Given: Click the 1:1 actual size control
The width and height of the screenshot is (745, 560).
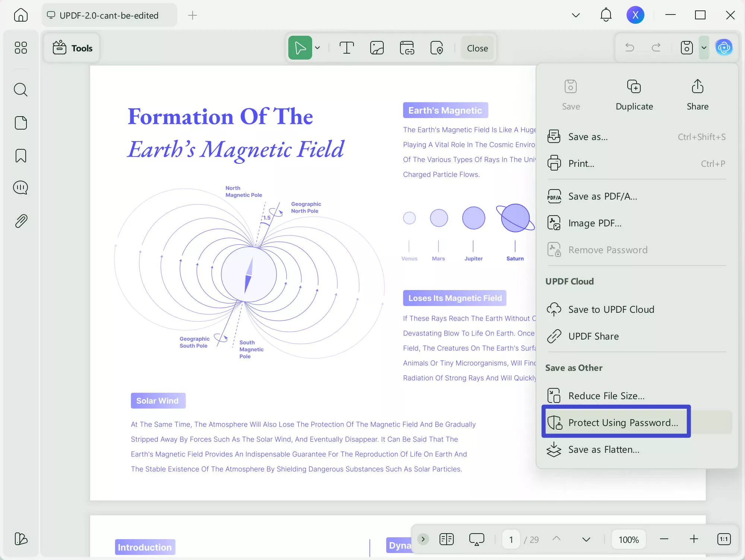Looking at the screenshot, I should tap(724, 539).
